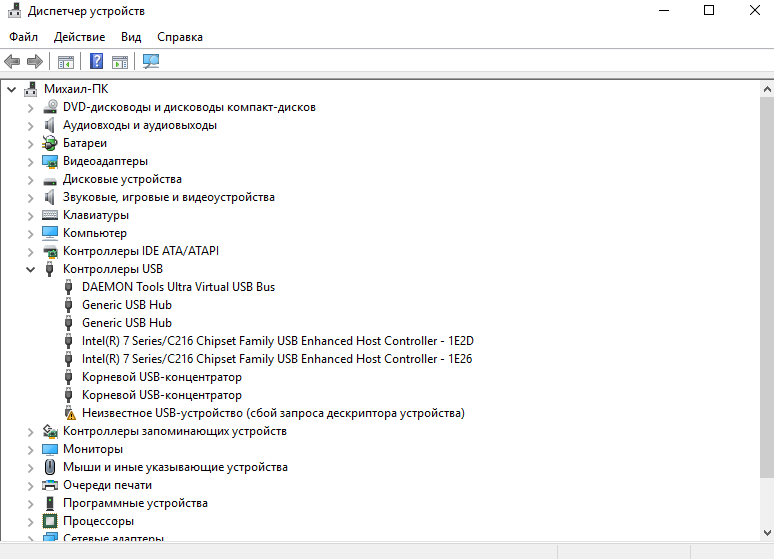
Task: Expand the Мониторы category
Action: click(30, 450)
